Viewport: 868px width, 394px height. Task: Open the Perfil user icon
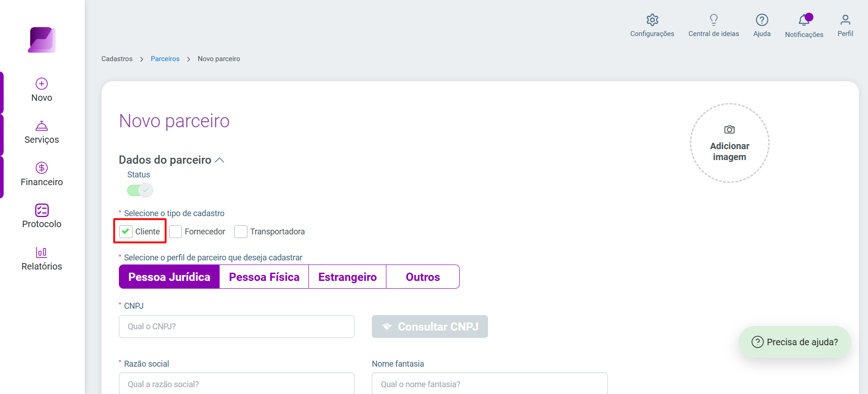coord(845,20)
